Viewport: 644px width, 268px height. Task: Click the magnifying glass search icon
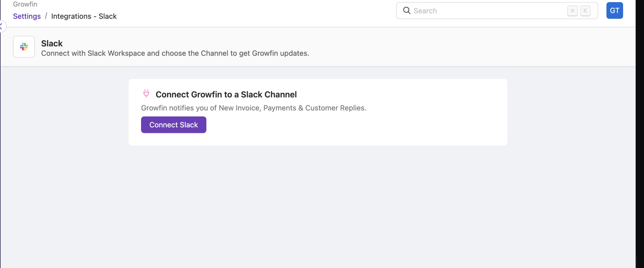tap(407, 10)
